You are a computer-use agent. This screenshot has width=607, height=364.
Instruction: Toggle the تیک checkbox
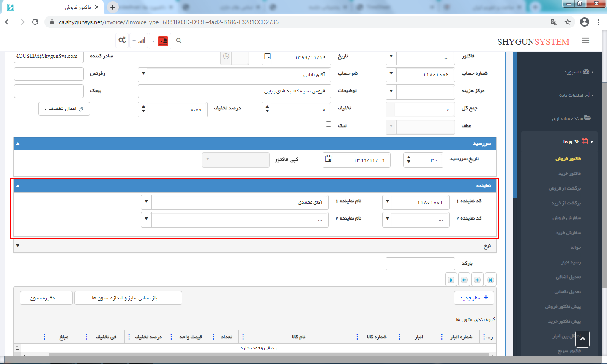(328, 124)
